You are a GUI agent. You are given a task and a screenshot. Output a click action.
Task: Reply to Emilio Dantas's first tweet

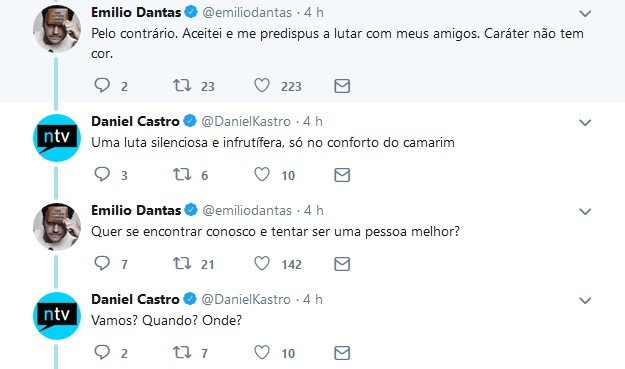(x=102, y=85)
